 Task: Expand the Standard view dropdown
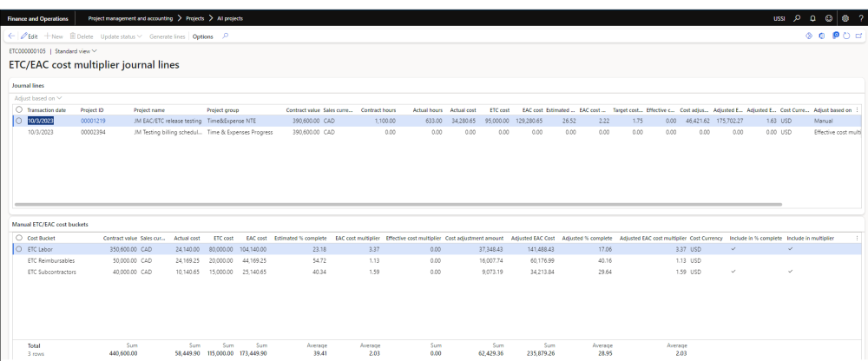pos(76,51)
